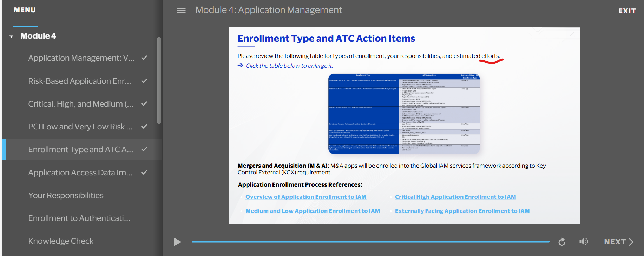
Task: Click checkmark beside Critical, High, and Medium
Action: click(144, 103)
